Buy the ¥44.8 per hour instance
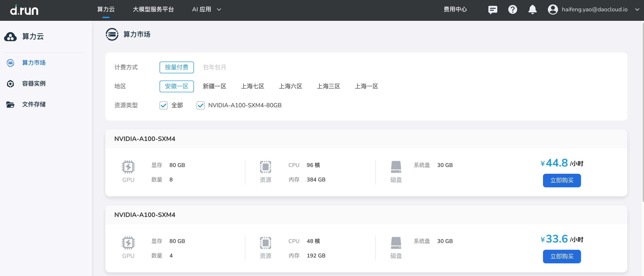This screenshot has height=276, width=644. (x=562, y=180)
